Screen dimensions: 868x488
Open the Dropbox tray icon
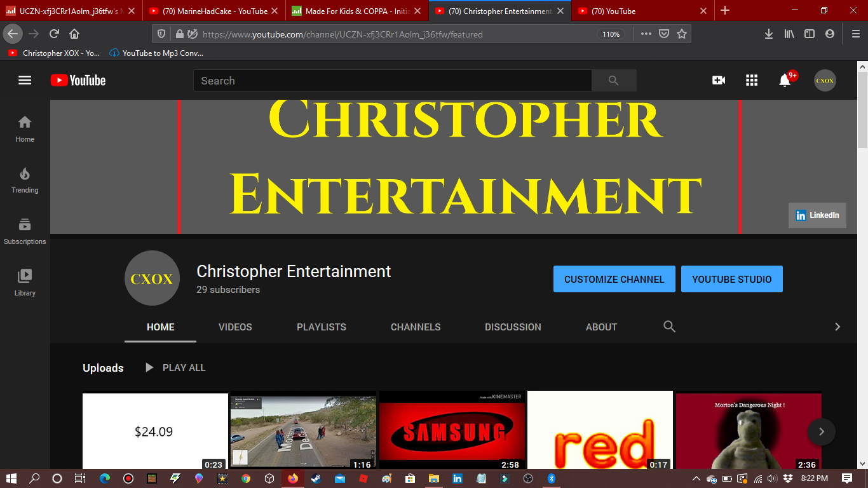788,478
